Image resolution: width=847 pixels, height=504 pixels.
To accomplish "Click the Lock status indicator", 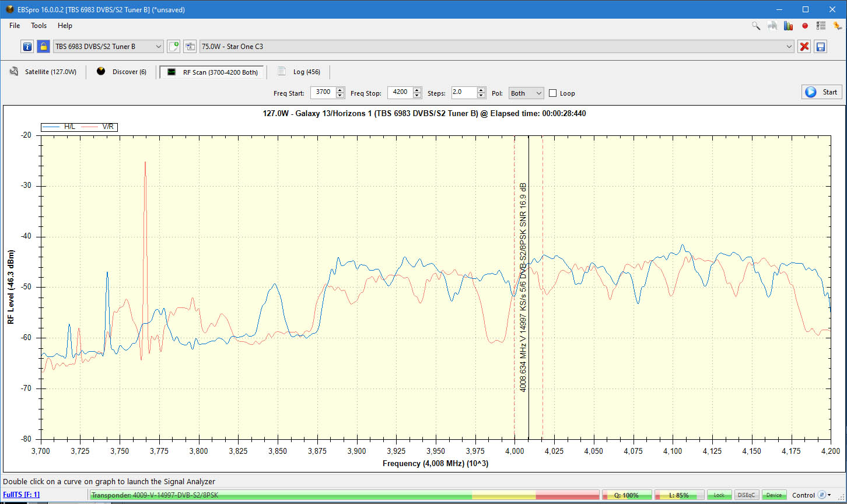I will [x=719, y=495].
